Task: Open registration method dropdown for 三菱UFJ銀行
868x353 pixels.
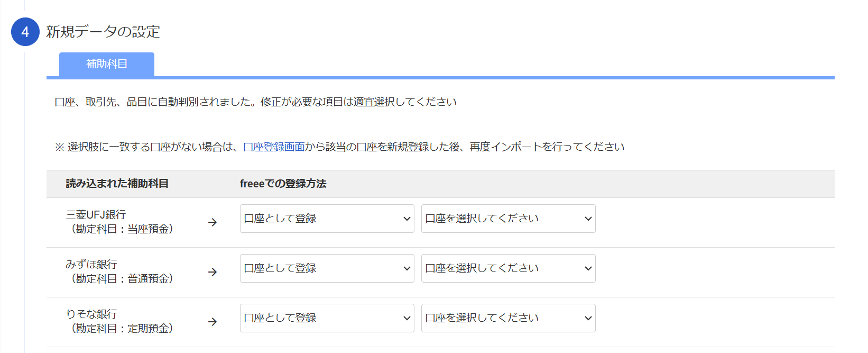Action: tap(327, 219)
